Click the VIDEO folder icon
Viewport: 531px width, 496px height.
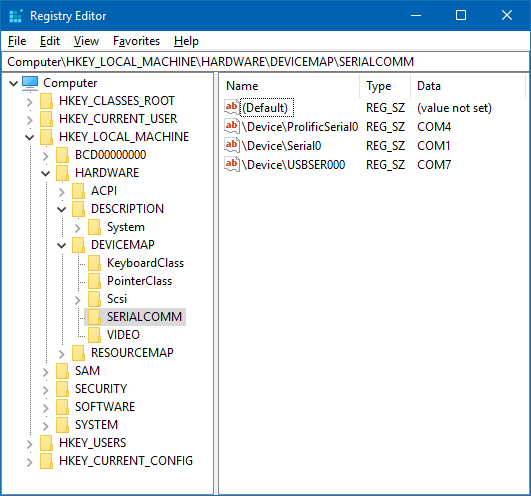pos(94,335)
